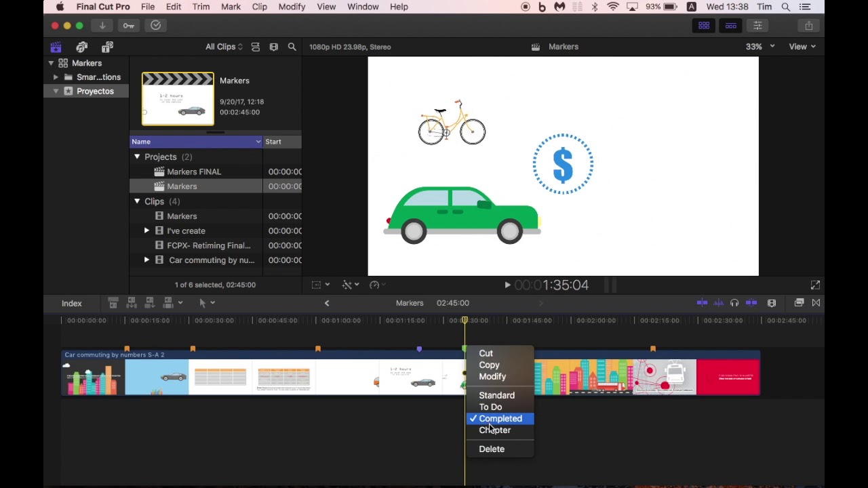Go back in timeline history arrow
868x488 pixels.
(x=327, y=303)
